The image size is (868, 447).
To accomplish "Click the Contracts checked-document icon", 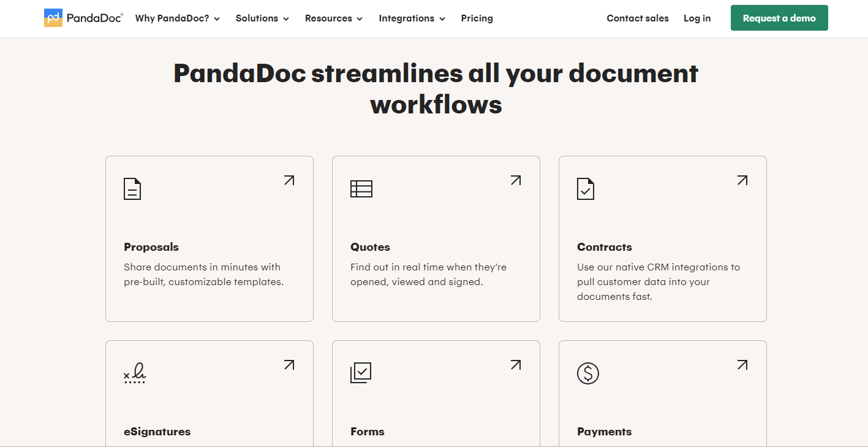I will point(586,188).
